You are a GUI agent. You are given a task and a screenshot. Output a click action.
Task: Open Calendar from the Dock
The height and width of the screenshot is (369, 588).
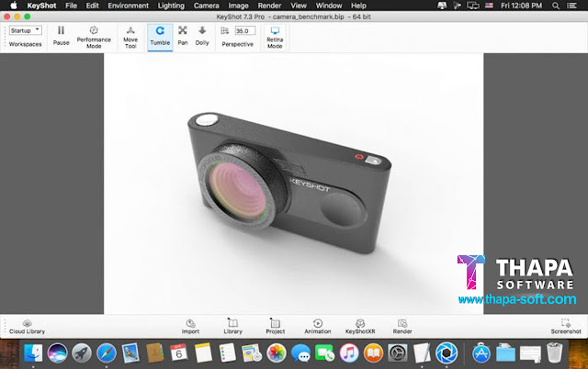tap(179, 352)
